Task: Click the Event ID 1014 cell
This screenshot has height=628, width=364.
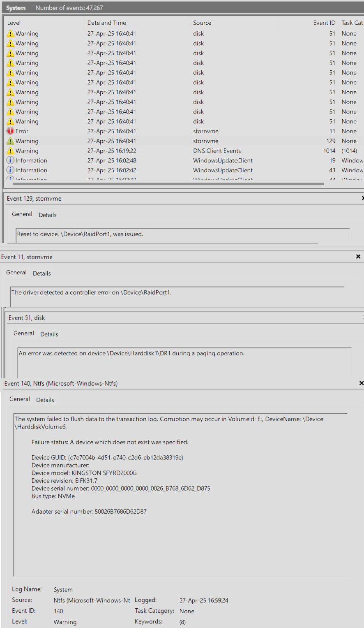Action: click(x=329, y=151)
